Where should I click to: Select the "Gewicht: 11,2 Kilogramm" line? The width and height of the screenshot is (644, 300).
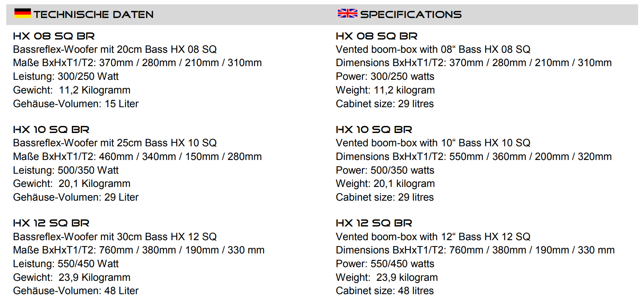[72, 90]
